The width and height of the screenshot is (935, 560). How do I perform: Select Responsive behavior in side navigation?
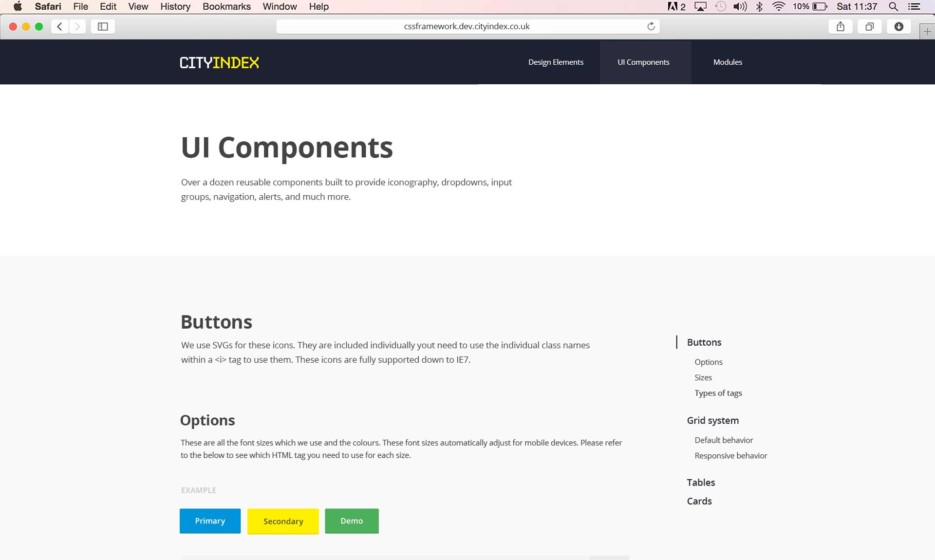click(730, 455)
